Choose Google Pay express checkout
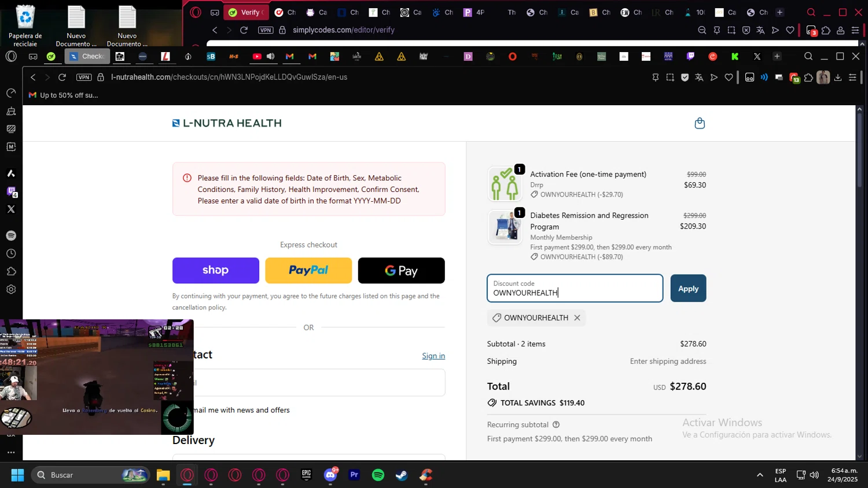The image size is (868, 488). pos(401,271)
